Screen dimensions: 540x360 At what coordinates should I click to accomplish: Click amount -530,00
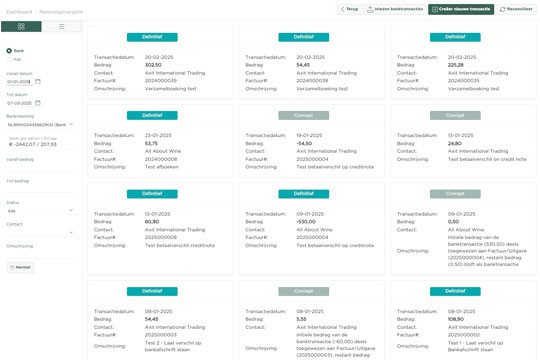(x=306, y=222)
